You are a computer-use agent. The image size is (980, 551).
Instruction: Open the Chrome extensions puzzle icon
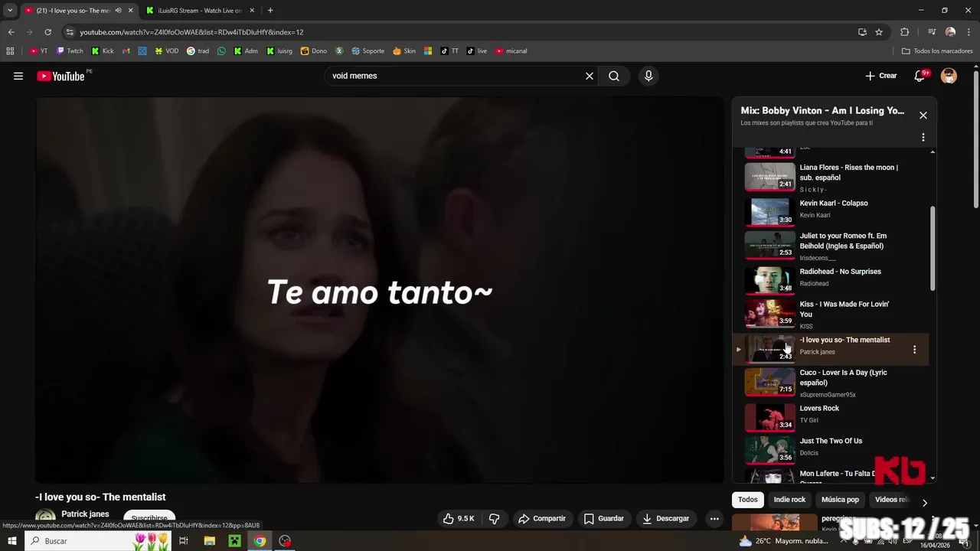[904, 32]
